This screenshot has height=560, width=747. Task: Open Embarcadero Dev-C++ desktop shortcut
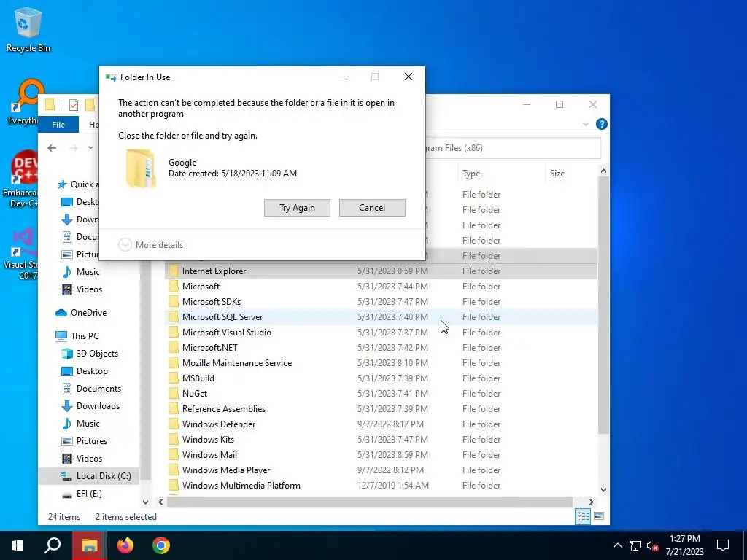tap(21, 179)
